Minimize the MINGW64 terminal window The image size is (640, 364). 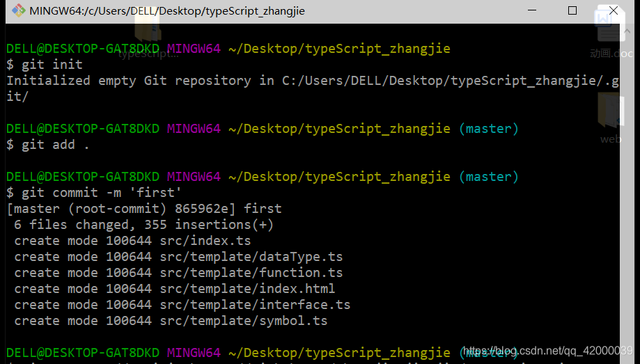[x=532, y=10]
